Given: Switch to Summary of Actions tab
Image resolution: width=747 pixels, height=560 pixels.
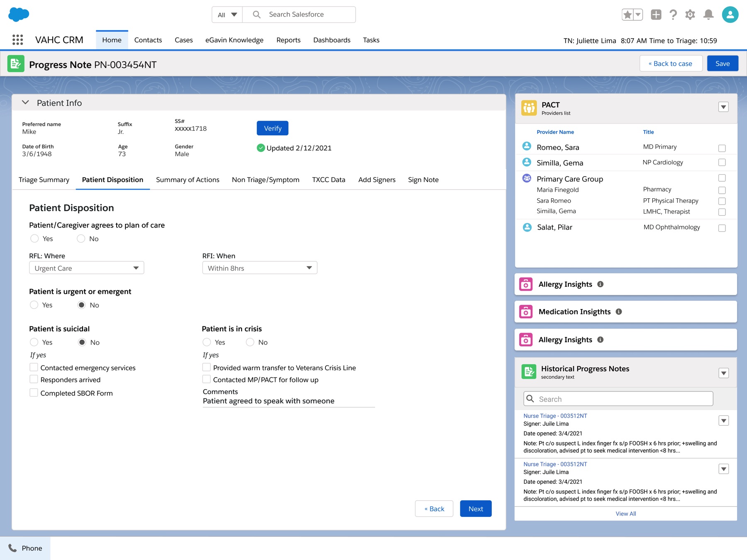Looking at the screenshot, I should [x=188, y=180].
